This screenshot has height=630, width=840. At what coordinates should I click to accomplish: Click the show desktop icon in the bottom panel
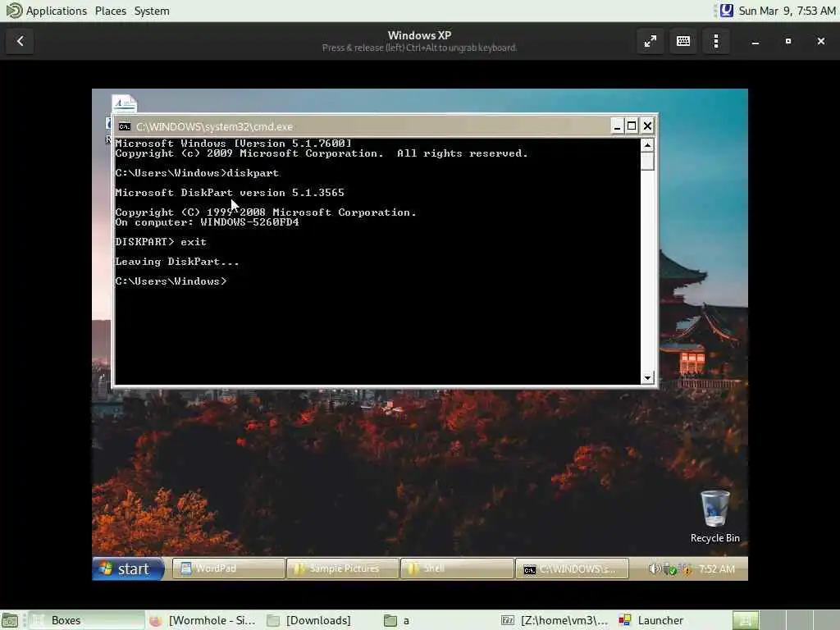pyautogui.click(x=10, y=620)
